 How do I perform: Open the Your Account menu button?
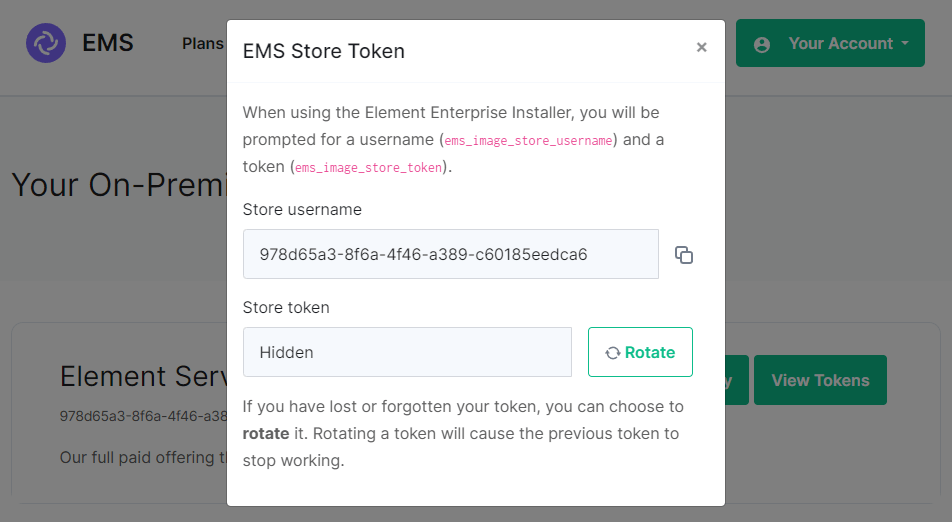pos(830,43)
